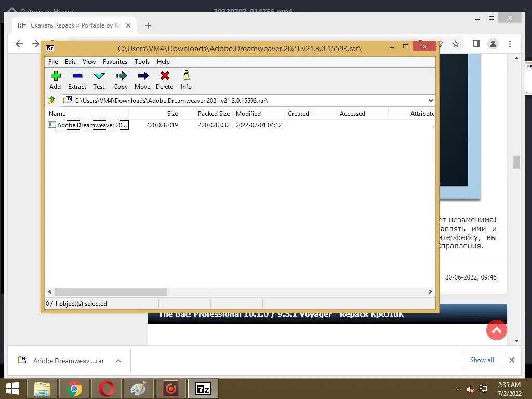Image resolution: width=532 pixels, height=399 pixels.
Task: Open the Windows Start button
Action: pyautogui.click(x=12, y=389)
